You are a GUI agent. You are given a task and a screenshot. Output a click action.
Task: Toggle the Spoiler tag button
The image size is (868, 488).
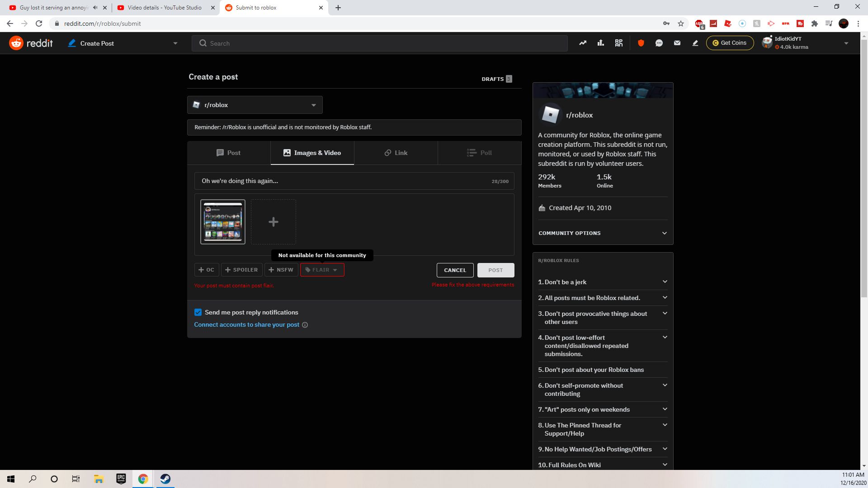(241, 270)
